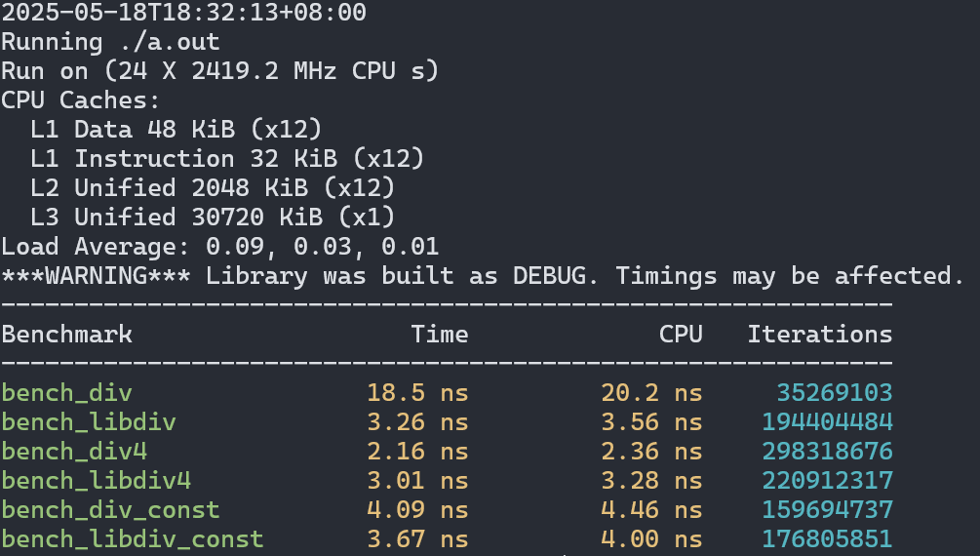Click the 'L2 Unified 2048 KiB' line
Screen dimensions: 980x556
213,188
